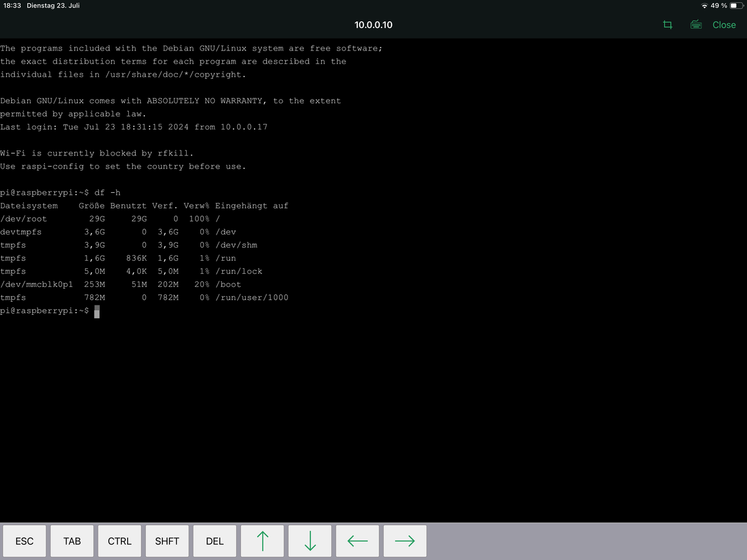
Task: Click the 836K used value
Action: [x=136, y=258]
